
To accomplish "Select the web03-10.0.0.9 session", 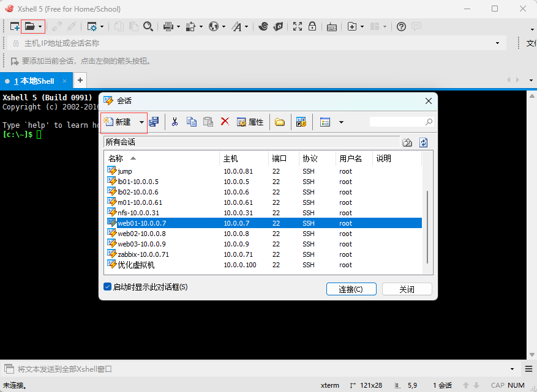I will (x=264, y=244).
